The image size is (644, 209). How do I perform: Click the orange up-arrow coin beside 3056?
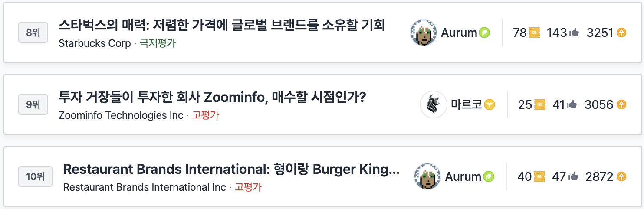[621, 104]
